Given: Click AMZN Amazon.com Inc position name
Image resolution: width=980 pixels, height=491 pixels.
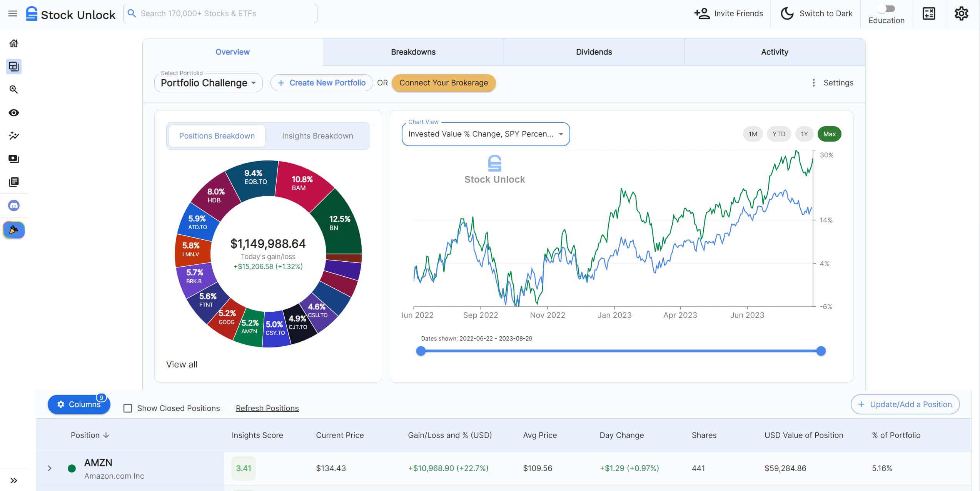Looking at the screenshot, I should coord(114,469).
